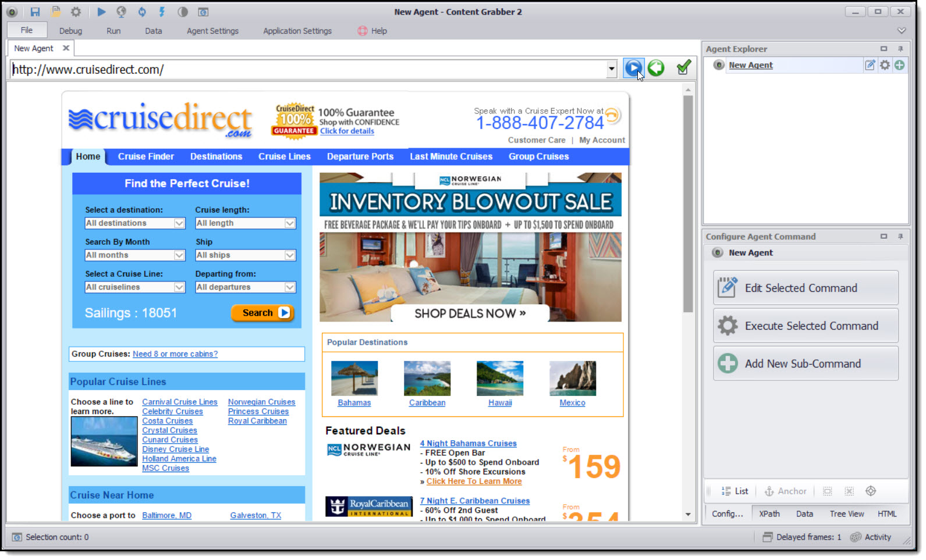Click the green plus icon in New Agent row
The image size is (926, 560).
[x=899, y=65]
